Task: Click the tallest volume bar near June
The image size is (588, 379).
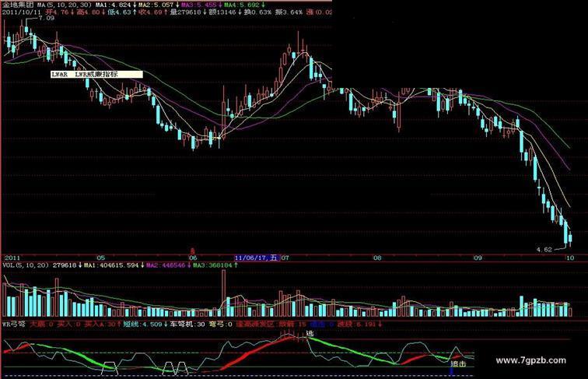Action: tap(223, 293)
